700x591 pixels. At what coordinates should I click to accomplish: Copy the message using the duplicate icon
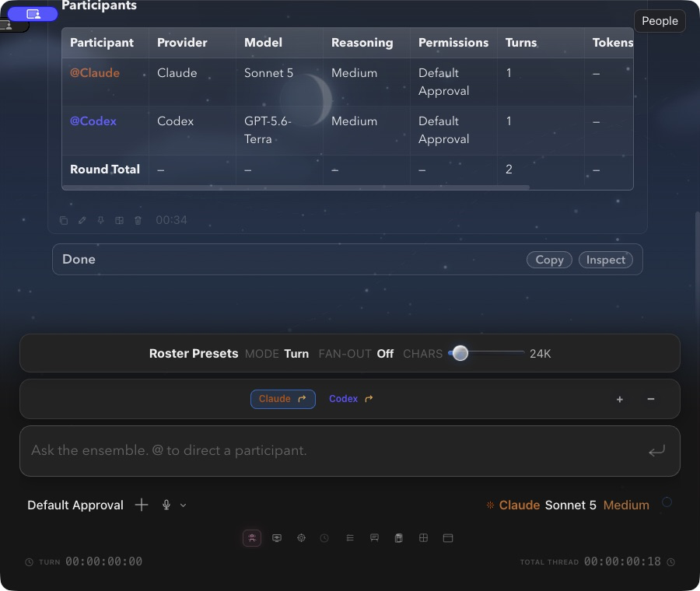pos(64,220)
